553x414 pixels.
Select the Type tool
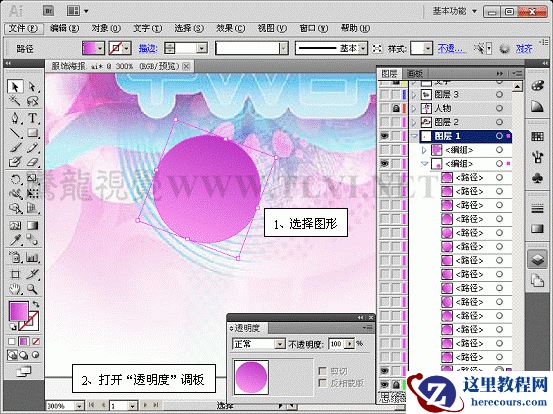(x=32, y=117)
